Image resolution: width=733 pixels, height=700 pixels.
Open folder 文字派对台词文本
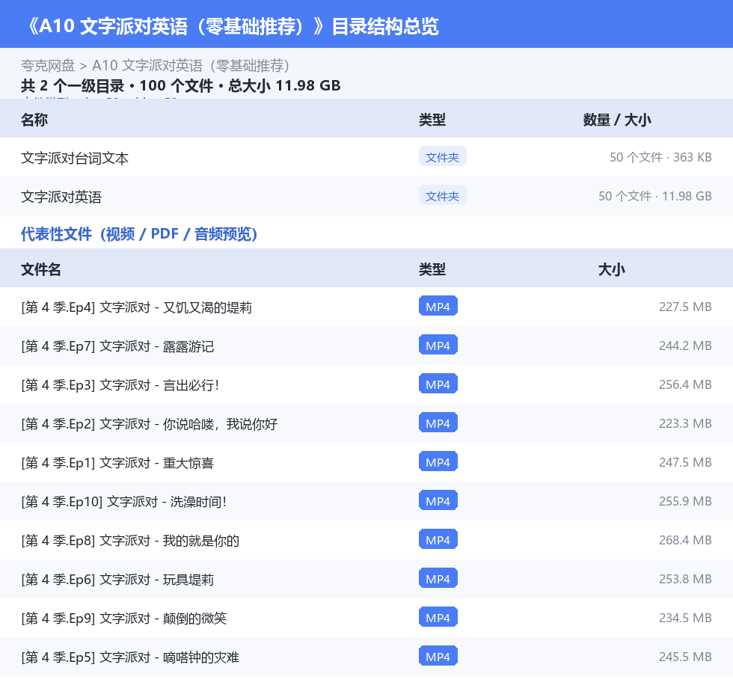pos(75,158)
